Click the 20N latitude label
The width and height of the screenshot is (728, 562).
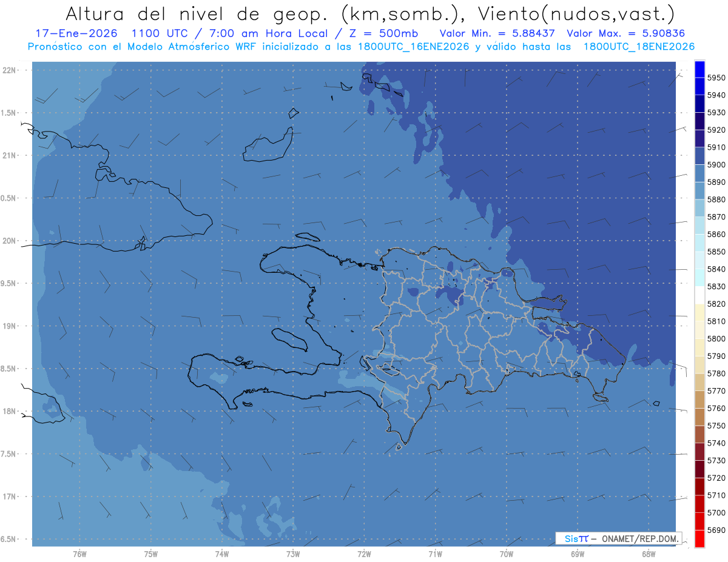(x=9, y=241)
